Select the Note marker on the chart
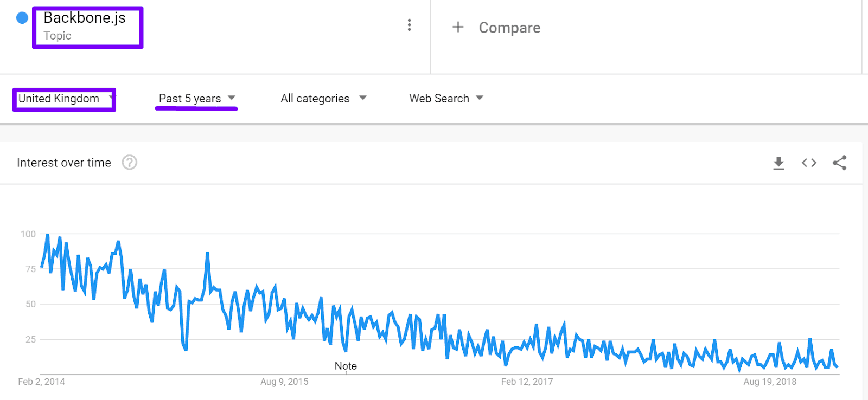 (346, 366)
